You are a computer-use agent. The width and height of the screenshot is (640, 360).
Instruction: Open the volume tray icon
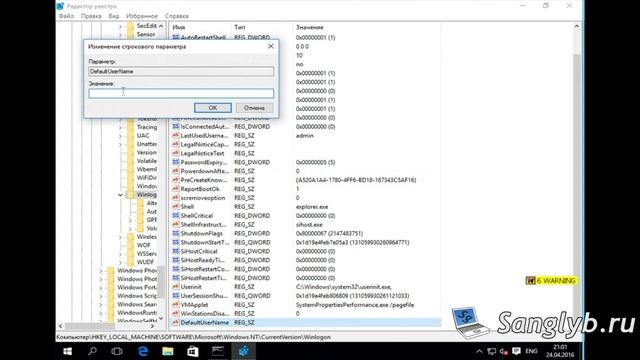pos(504,351)
